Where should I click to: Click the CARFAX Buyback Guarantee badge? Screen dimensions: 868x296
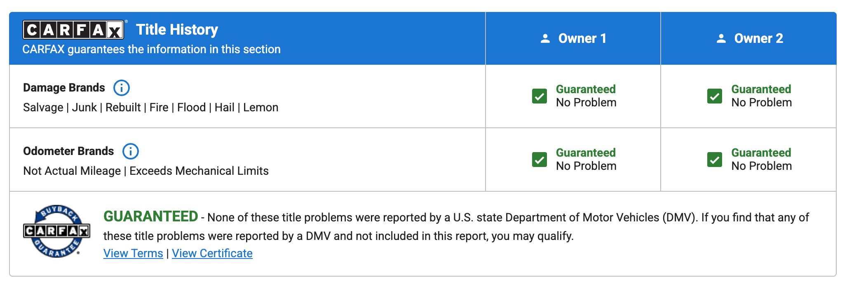[x=56, y=231]
